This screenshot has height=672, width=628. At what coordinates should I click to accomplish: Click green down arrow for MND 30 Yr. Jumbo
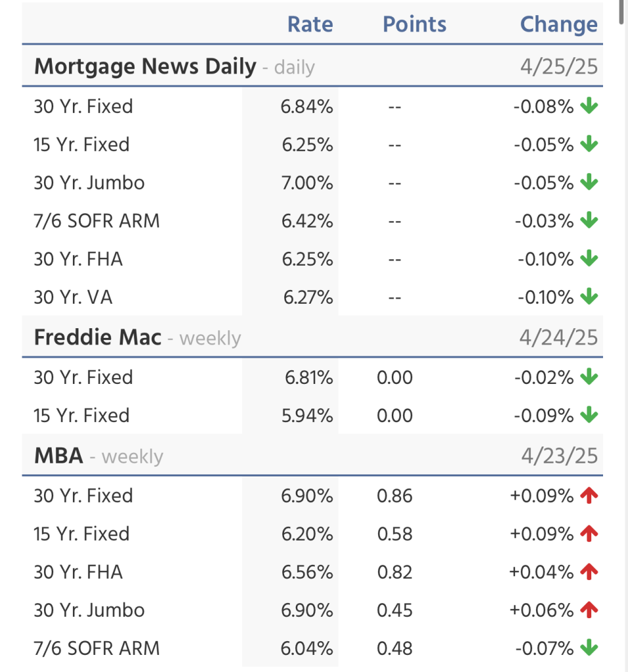tap(589, 182)
